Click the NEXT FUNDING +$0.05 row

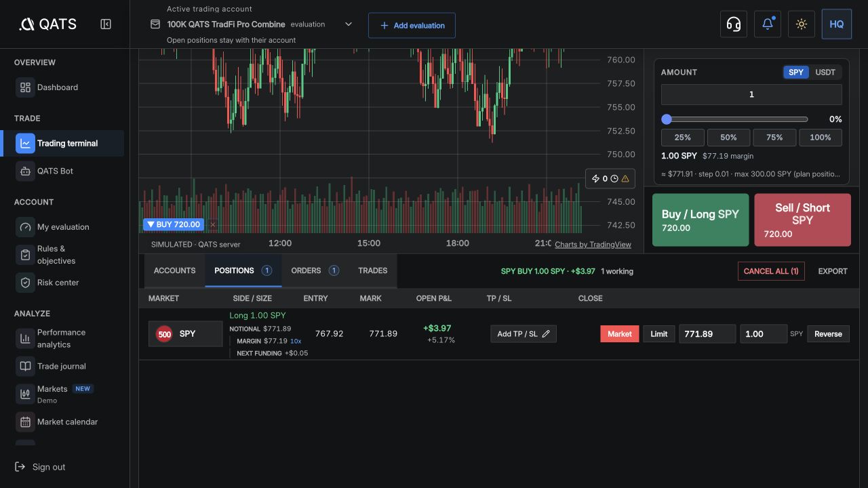tap(272, 353)
